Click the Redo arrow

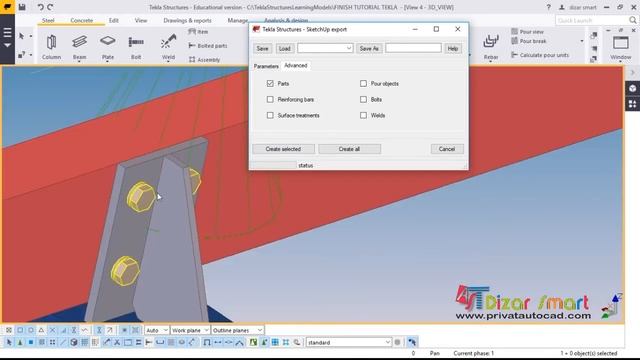tap(50, 7)
